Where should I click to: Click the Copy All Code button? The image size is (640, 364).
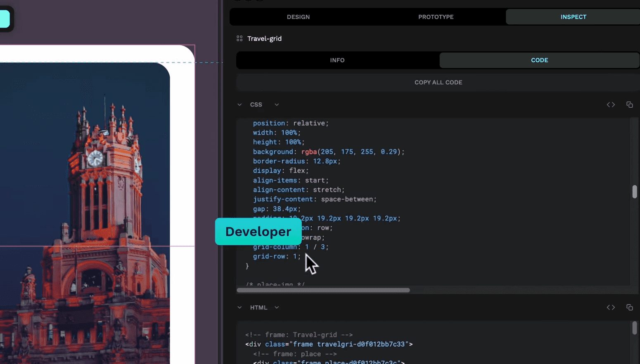(x=438, y=83)
